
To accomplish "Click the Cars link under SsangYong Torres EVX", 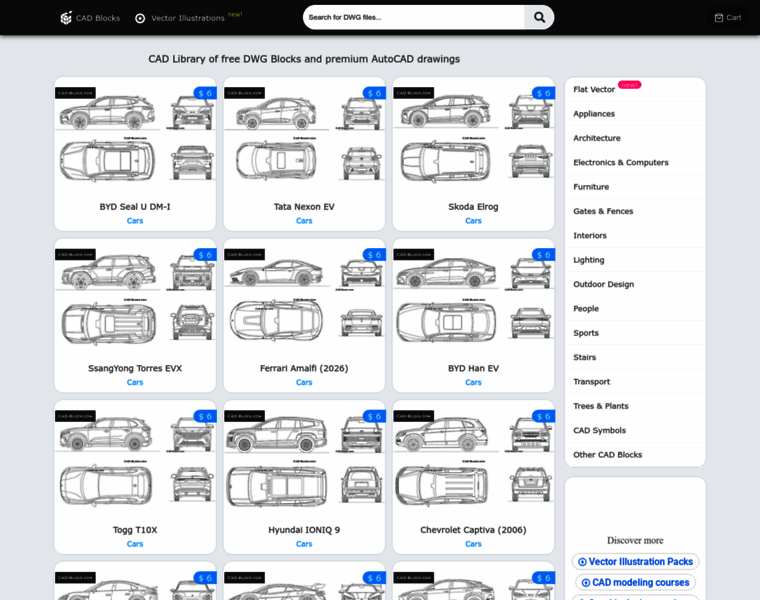I will tap(135, 382).
